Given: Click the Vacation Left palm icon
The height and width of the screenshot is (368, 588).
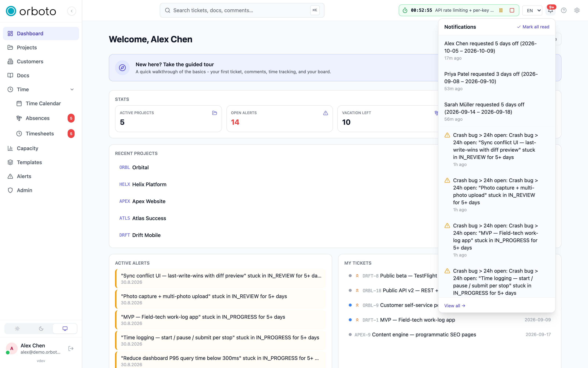Looking at the screenshot, I should coord(436,113).
